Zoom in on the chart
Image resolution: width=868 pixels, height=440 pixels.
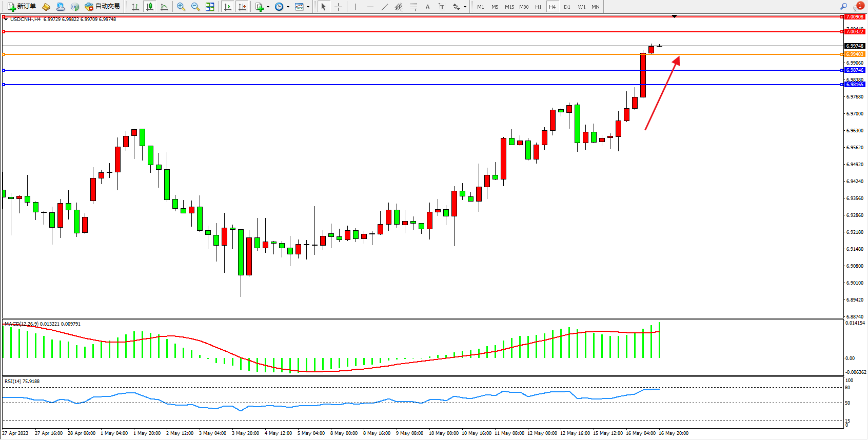181,7
